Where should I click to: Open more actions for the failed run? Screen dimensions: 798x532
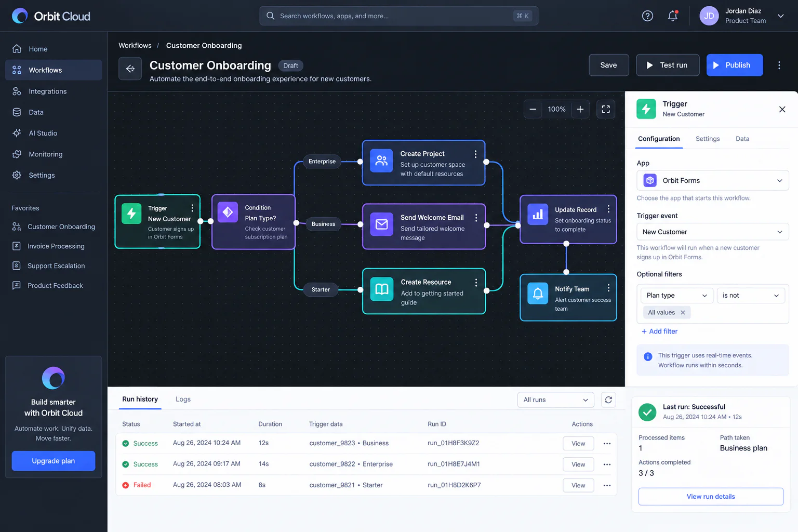pyautogui.click(x=607, y=485)
